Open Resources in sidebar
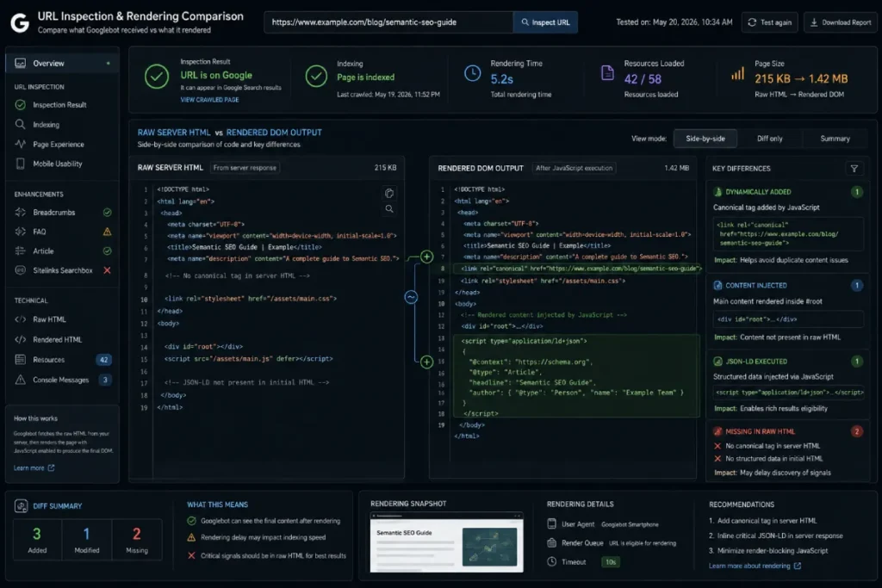 click(x=48, y=360)
